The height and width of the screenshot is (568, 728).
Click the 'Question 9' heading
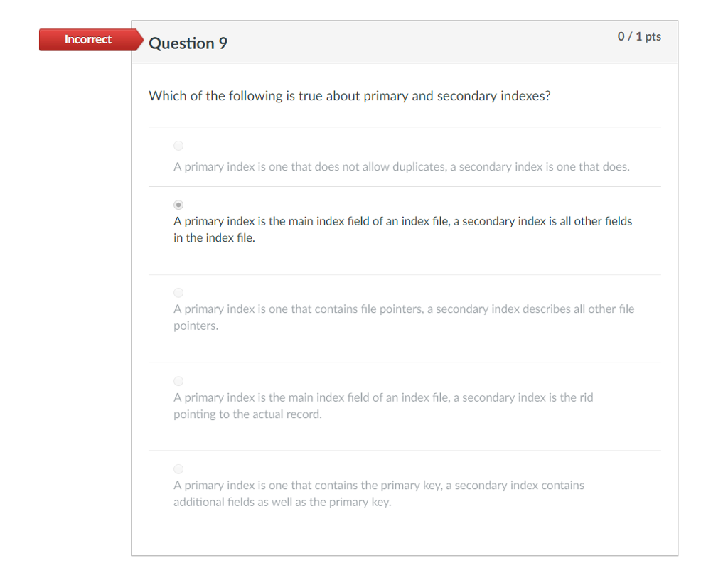[188, 43]
